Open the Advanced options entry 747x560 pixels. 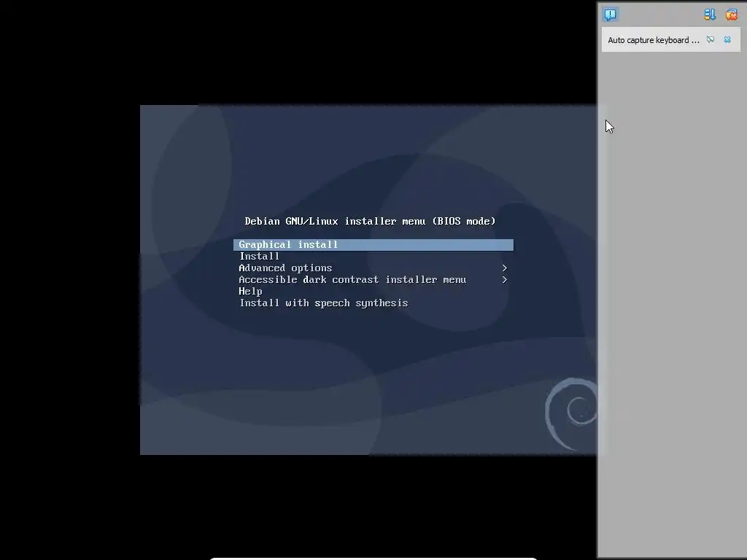tap(373, 268)
